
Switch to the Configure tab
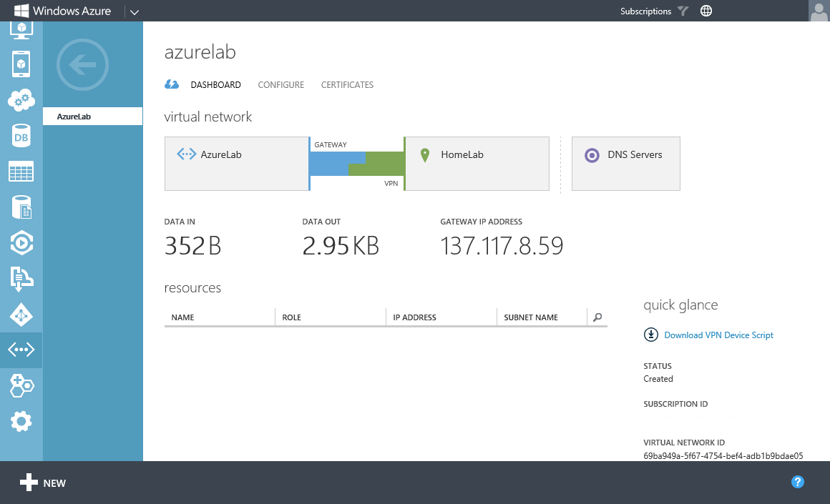(x=280, y=85)
